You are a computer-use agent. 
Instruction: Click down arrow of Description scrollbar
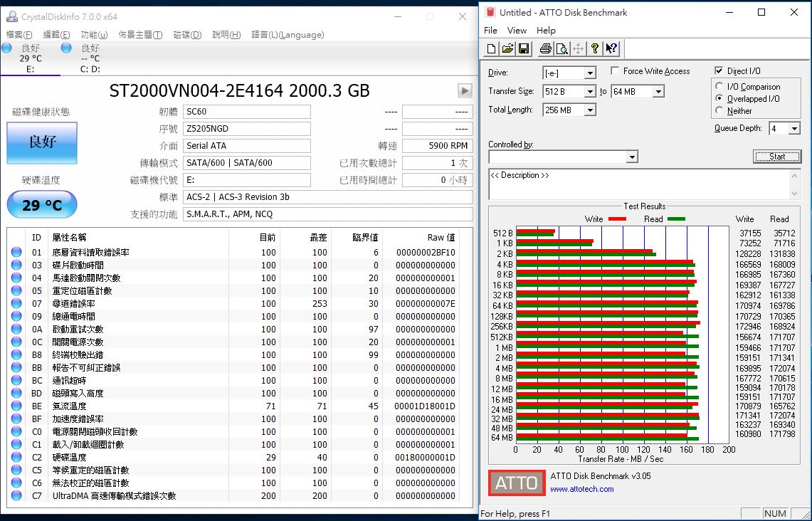[x=795, y=194]
